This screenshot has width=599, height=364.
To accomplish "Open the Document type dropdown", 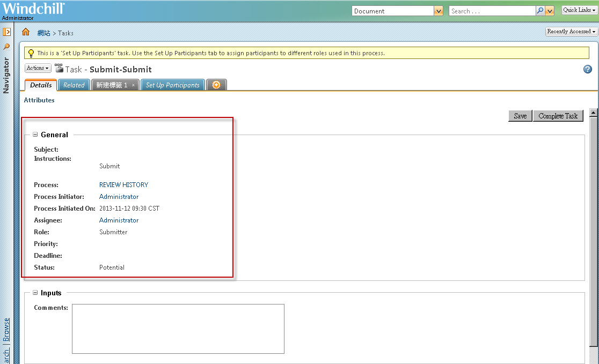I will tap(438, 11).
